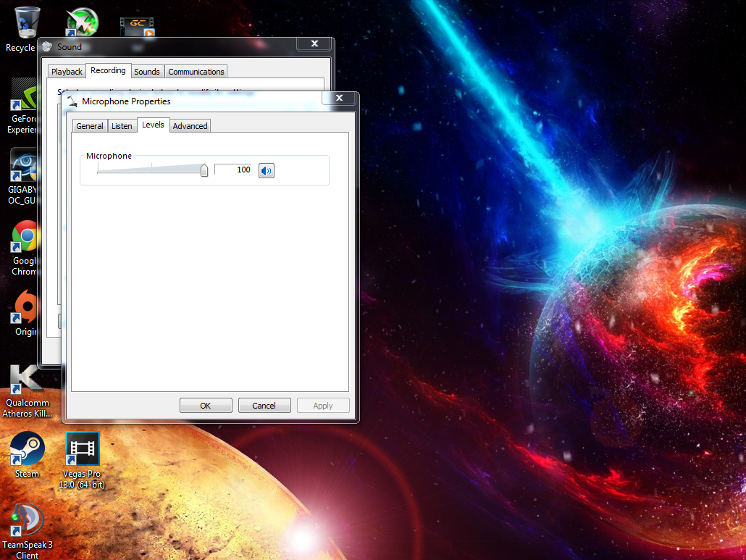Image resolution: width=746 pixels, height=560 pixels.
Task: Click the Sound window title bar icon
Action: [x=47, y=46]
